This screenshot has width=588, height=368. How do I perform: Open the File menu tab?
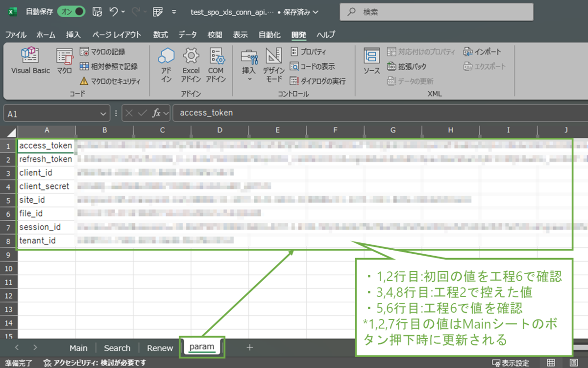point(16,35)
